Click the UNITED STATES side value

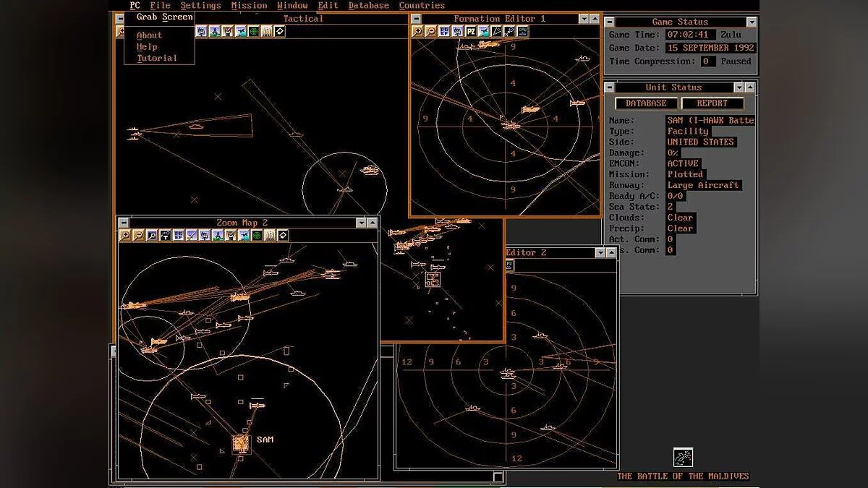pos(701,142)
